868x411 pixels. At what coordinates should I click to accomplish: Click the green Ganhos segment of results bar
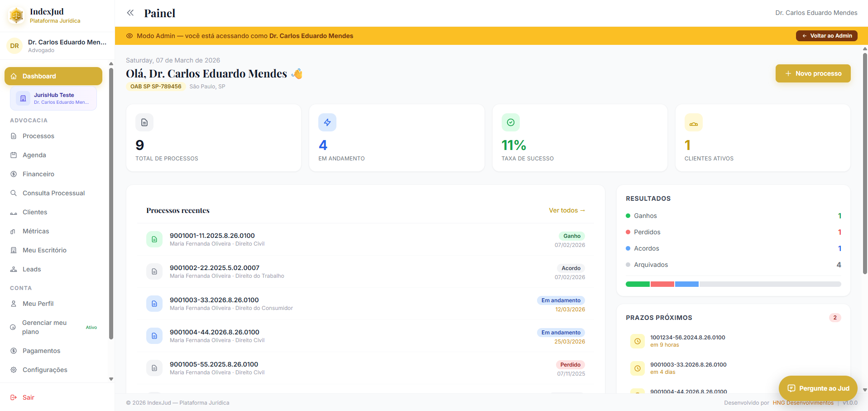coord(638,284)
